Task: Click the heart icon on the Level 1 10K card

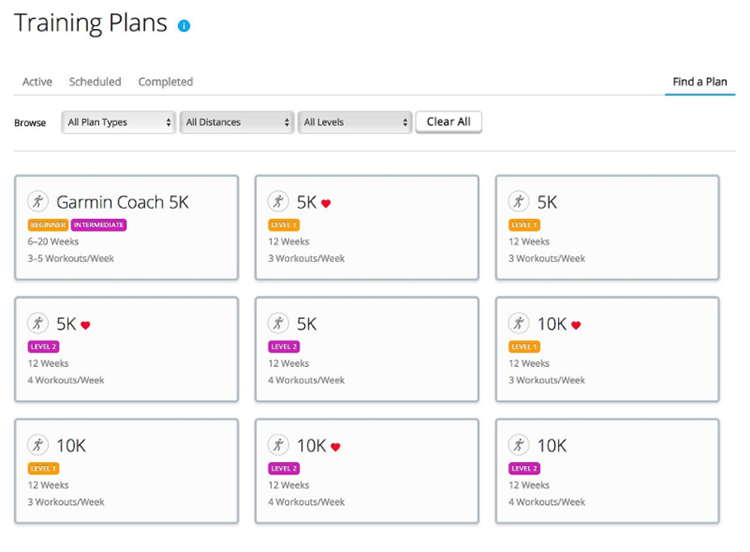Action: coord(576,325)
